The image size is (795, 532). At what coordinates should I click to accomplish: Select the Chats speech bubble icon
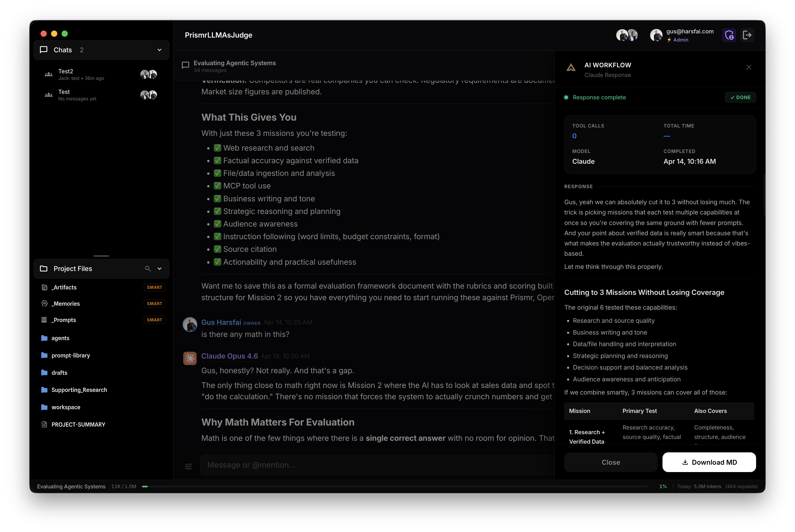point(43,49)
